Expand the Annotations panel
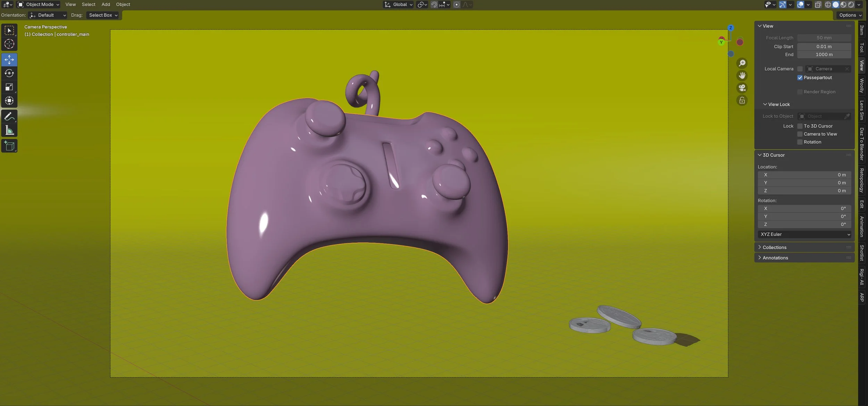 (x=775, y=258)
